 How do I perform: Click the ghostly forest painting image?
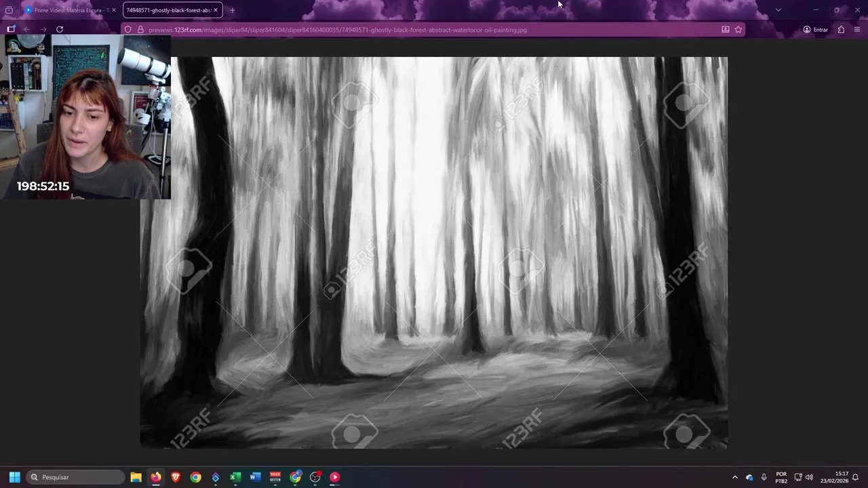click(434, 252)
